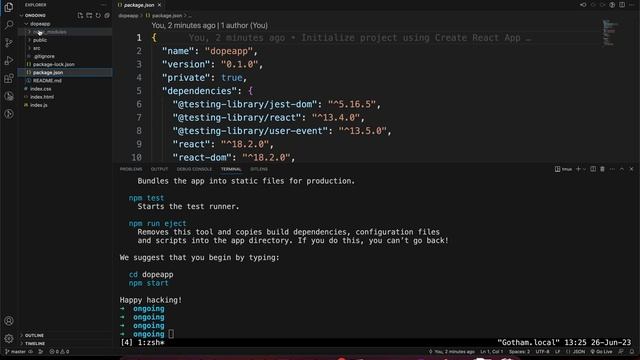The image size is (640, 360).
Task: Refresh the Explorer file tree
Action: [98, 16]
